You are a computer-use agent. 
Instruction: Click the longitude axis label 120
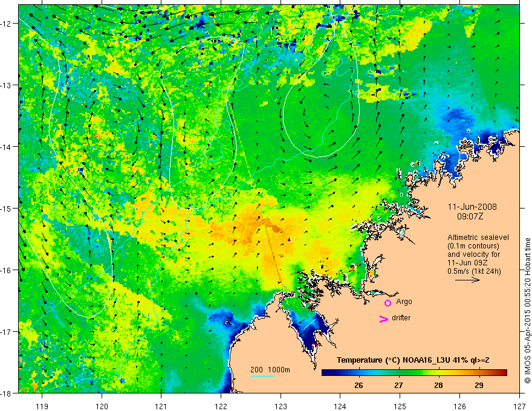click(102, 406)
